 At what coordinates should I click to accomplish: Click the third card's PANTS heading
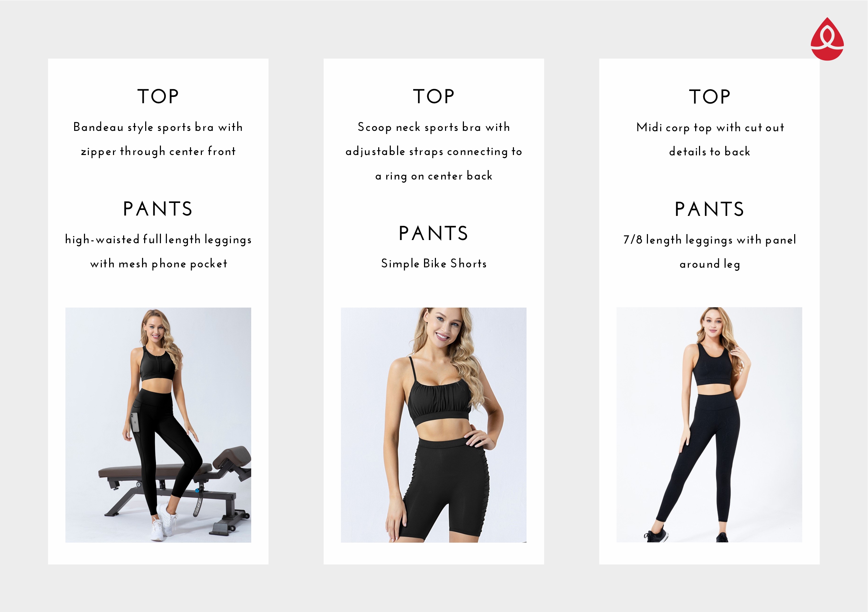(709, 209)
